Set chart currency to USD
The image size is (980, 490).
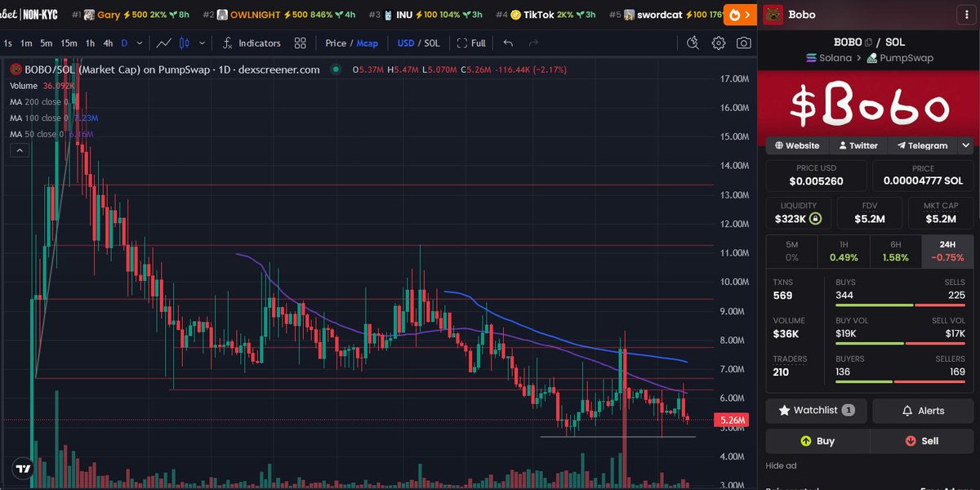(x=405, y=43)
